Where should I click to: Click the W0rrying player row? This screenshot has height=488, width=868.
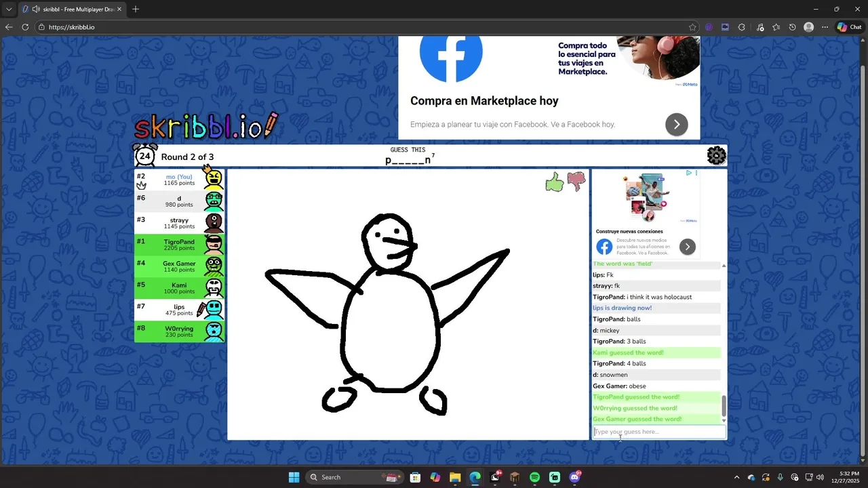tap(179, 331)
